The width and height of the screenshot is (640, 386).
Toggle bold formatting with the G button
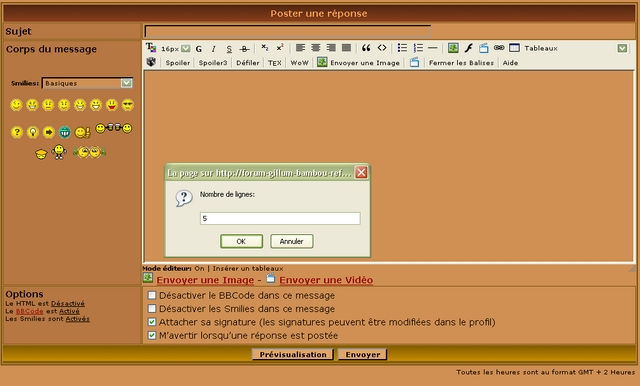(199, 49)
